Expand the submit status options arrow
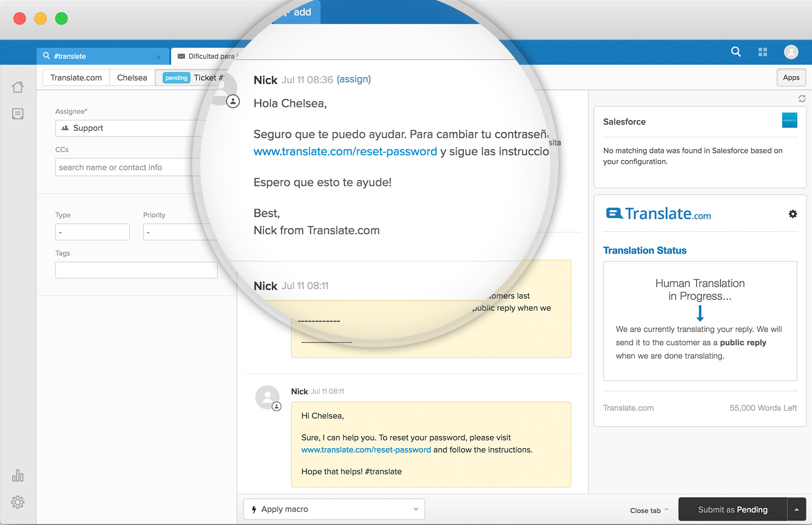This screenshot has width=812, height=525. tap(797, 509)
